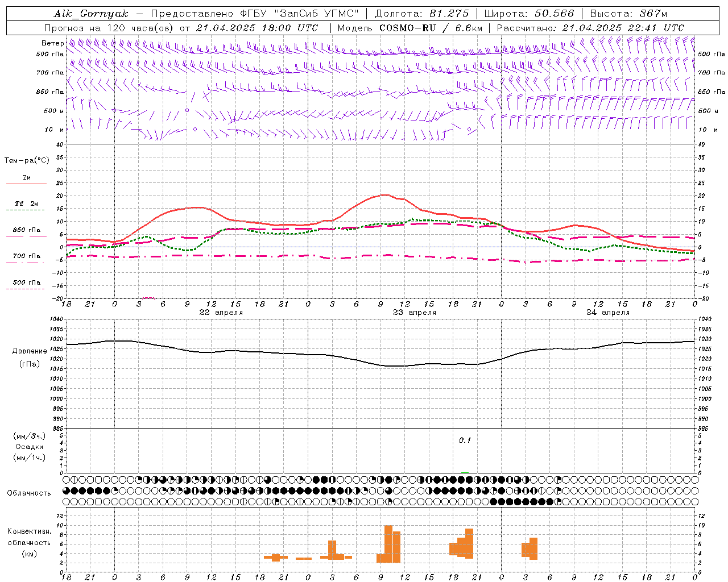Click the solid red 2м legend line
The height and width of the screenshot is (582, 728).
[26, 184]
